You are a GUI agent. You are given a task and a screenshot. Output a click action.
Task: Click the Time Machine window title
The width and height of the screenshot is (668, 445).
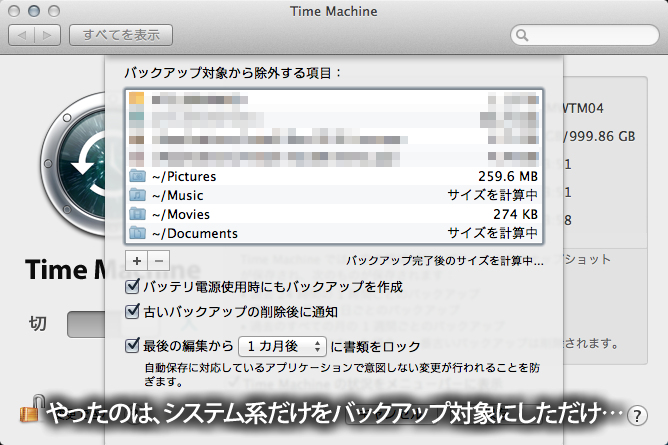(334, 11)
